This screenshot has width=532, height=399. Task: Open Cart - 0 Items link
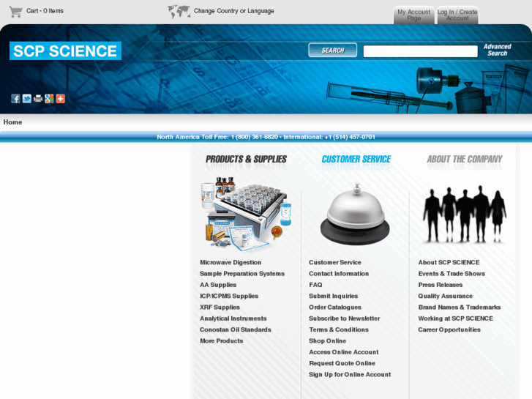click(45, 11)
